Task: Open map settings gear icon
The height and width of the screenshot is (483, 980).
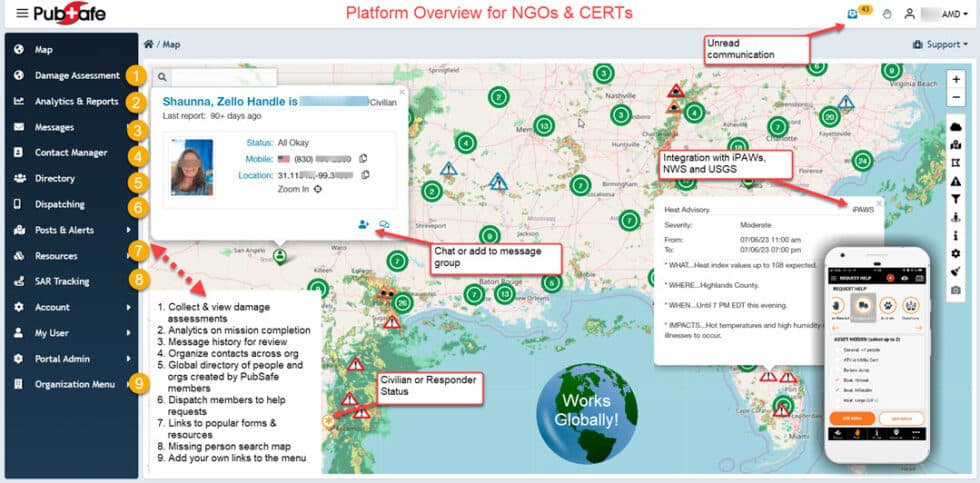Action: coord(956,254)
